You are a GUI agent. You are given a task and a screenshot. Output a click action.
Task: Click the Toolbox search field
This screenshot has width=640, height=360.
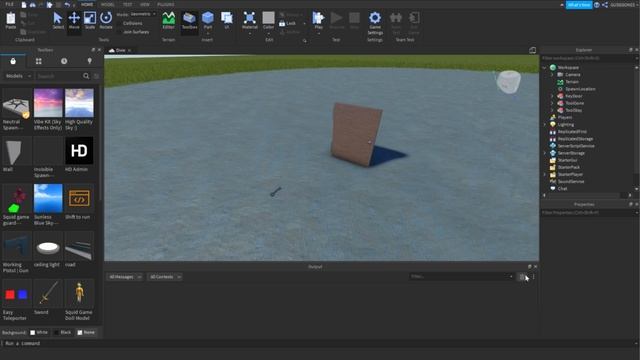[x=58, y=76]
